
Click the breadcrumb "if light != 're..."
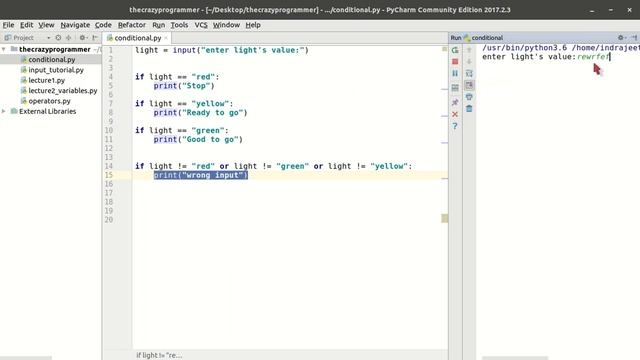coord(159,355)
